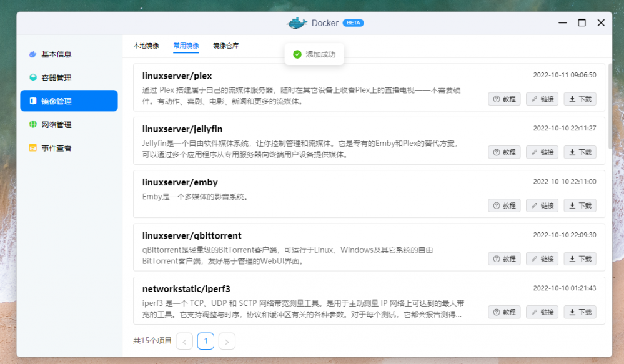
Task: Click the image list scrollbar
Action: (x=610, y=106)
